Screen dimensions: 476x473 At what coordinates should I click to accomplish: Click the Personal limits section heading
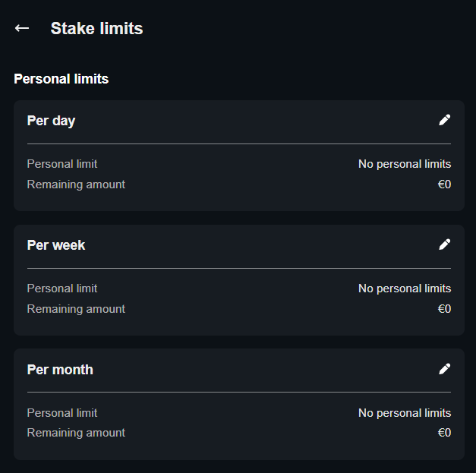pos(61,79)
